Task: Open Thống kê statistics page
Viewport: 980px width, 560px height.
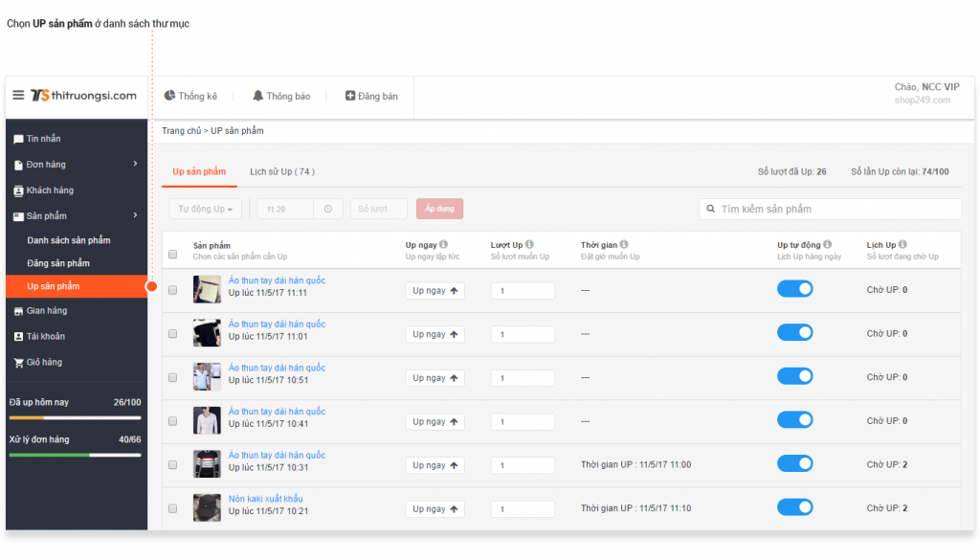Action: (190, 97)
